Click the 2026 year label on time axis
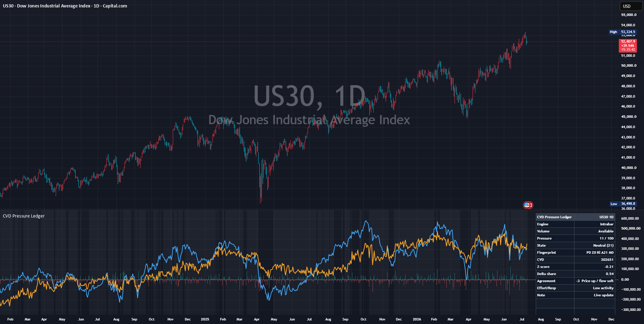This screenshot has width=644, height=324. click(417, 319)
